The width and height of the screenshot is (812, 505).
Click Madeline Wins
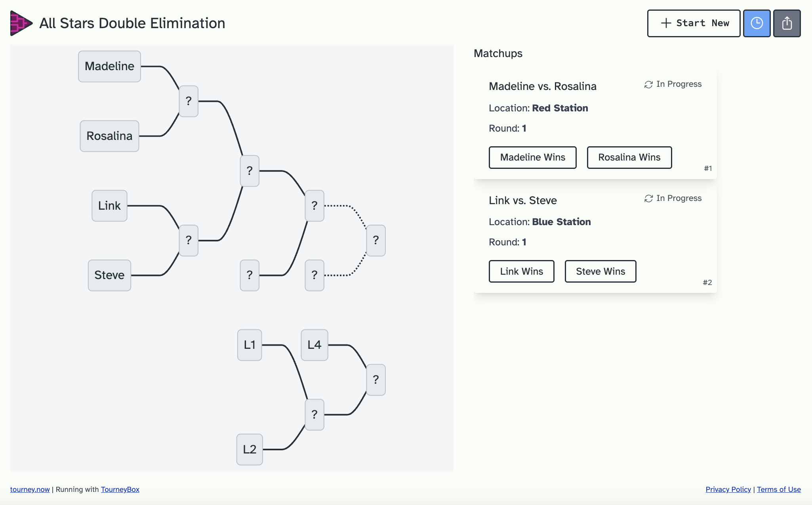tap(532, 157)
